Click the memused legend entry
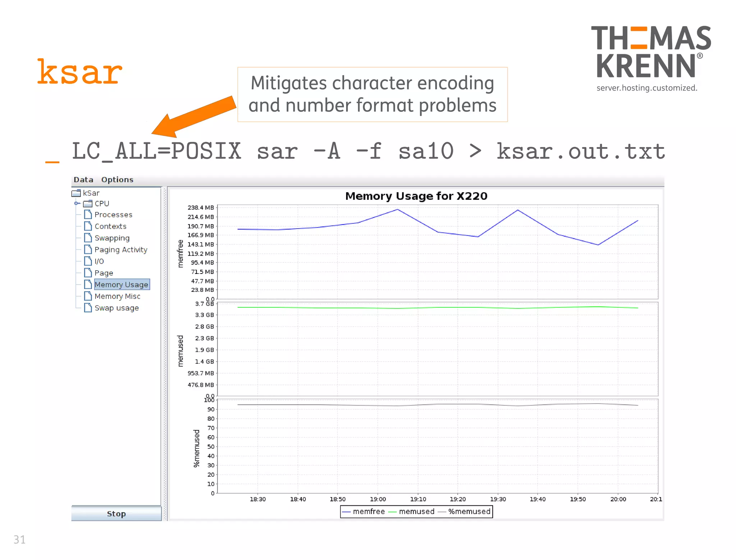 pyautogui.click(x=412, y=511)
